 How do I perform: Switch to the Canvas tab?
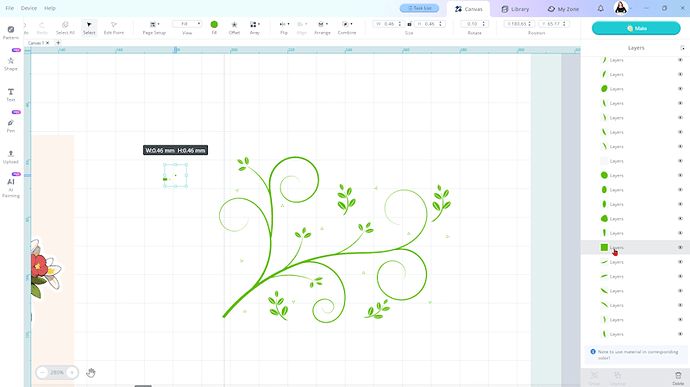point(469,9)
